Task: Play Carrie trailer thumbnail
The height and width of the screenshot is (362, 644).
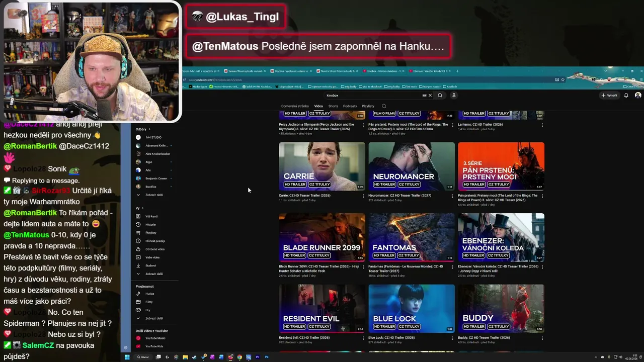Action: pos(322,166)
